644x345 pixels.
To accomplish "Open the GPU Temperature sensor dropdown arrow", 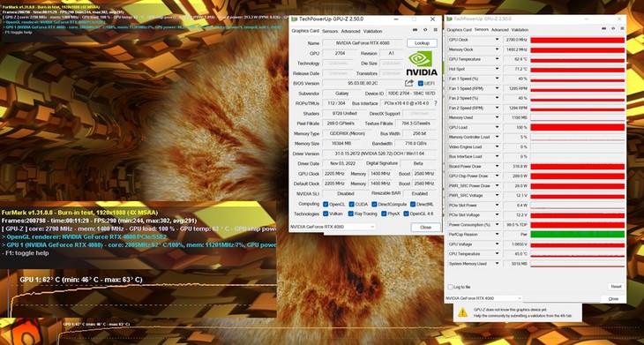I will point(497,59).
